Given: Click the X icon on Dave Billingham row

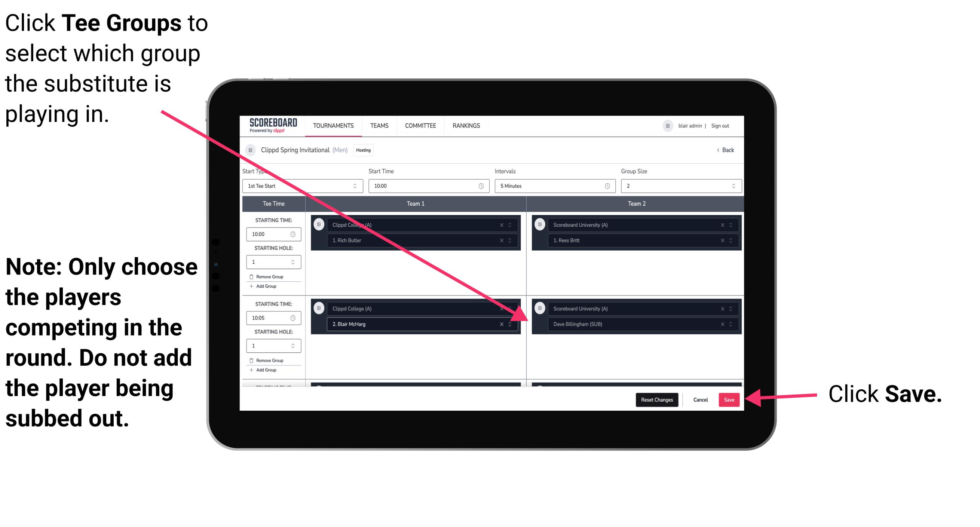Looking at the screenshot, I should click(x=721, y=325).
